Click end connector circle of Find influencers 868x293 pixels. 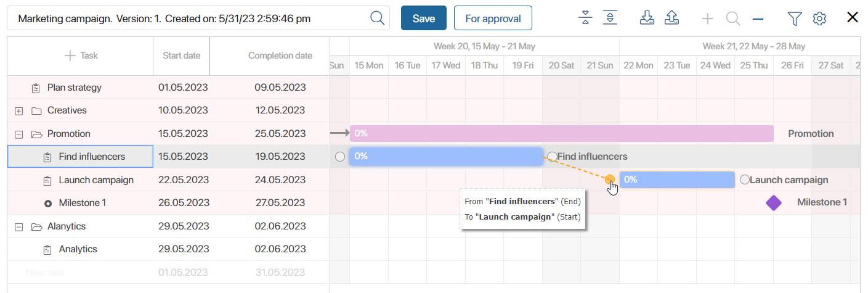tap(552, 157)
